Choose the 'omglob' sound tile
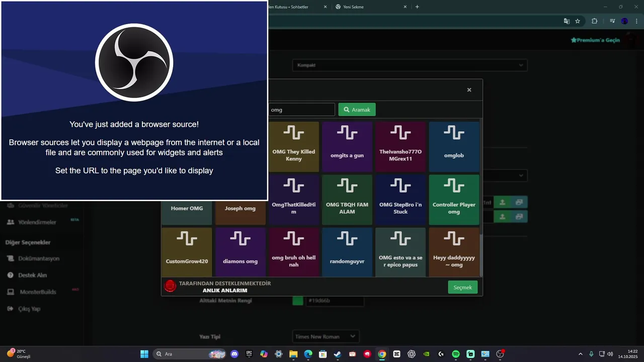The width and height of the screenshot is (644, 362). (454, 147)
